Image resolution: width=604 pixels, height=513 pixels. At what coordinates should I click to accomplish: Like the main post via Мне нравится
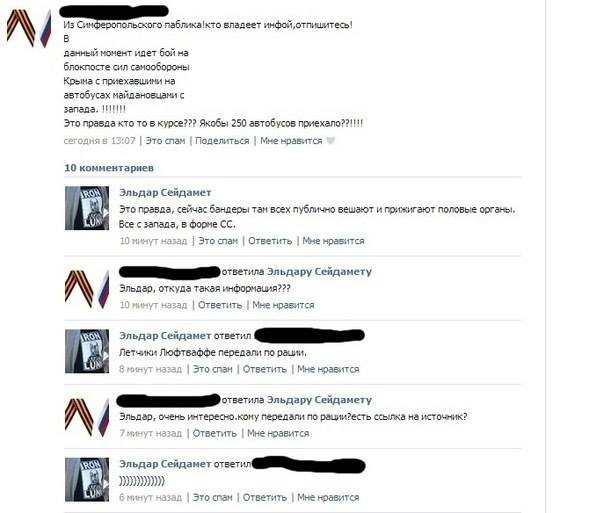[291, 141]
